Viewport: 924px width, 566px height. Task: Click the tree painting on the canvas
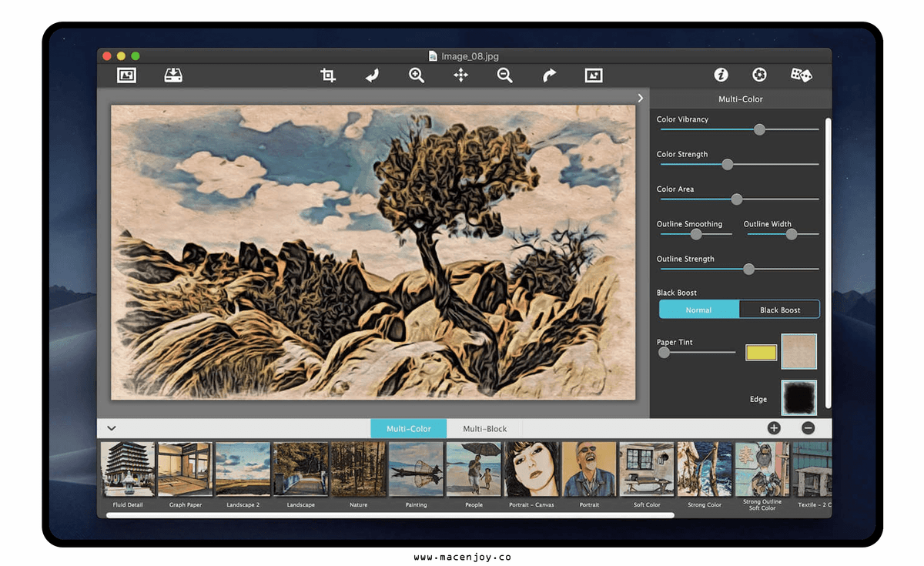coord(373,253)
